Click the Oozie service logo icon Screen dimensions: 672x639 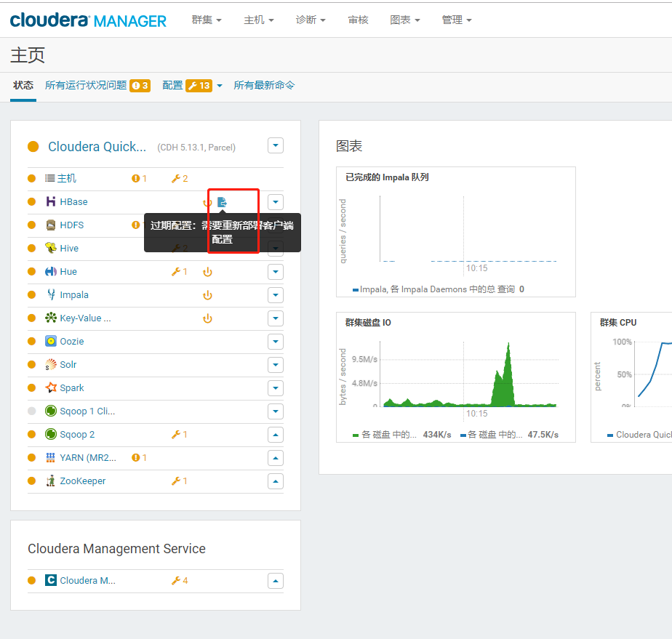coord(51,342)
